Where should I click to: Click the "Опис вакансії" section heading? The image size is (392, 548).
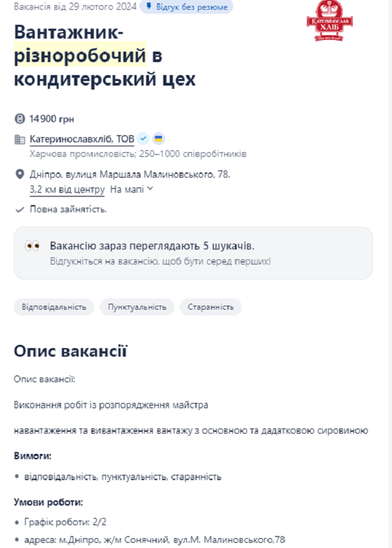70,351
